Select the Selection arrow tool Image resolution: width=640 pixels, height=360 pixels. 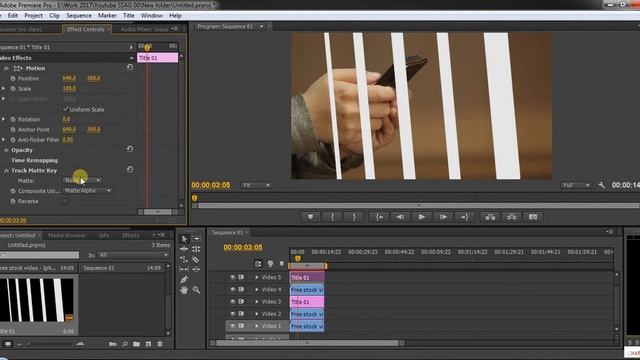184,239
